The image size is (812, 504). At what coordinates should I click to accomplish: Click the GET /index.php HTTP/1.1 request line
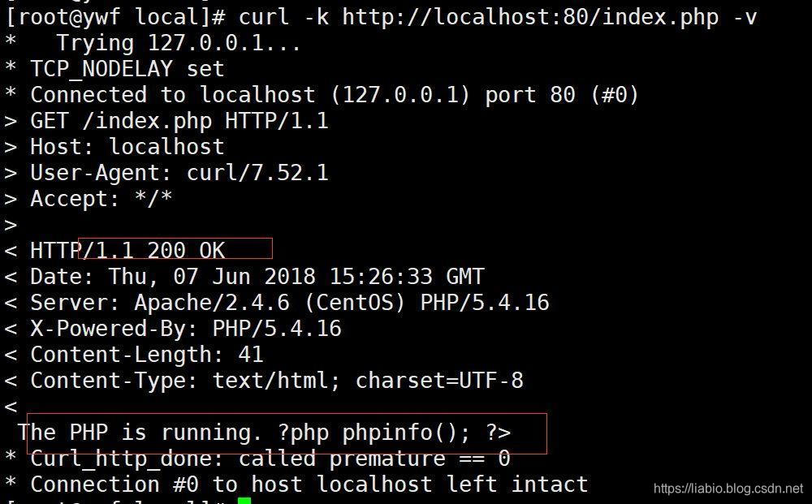(179, 121)
